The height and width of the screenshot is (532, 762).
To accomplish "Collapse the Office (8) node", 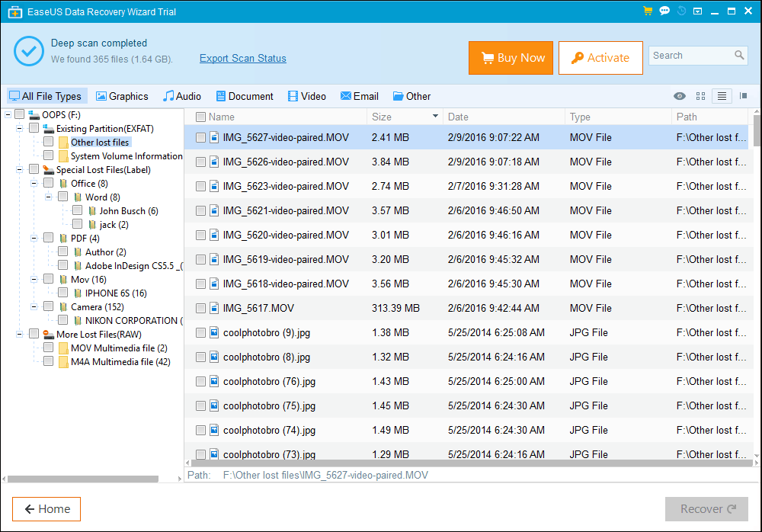I will pos(34,184).
